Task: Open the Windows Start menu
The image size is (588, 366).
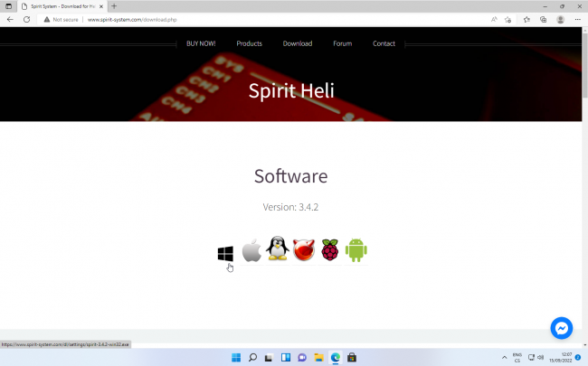Action: [236, 357]
